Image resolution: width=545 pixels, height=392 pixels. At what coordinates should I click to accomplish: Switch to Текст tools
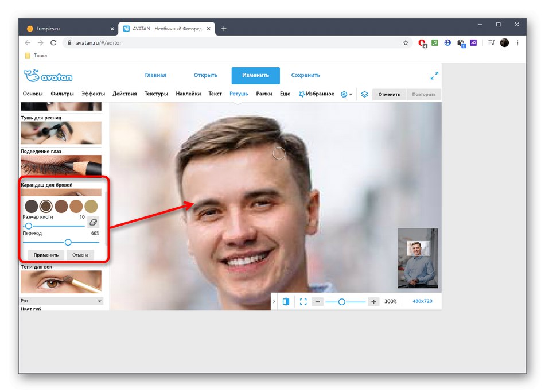pyautogui.click(x=215, y=94)
